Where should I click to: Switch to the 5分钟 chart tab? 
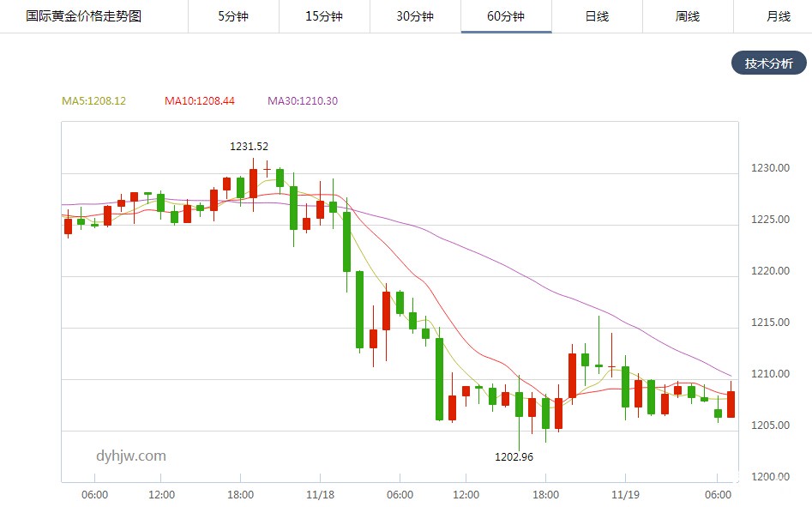(233, 16)
